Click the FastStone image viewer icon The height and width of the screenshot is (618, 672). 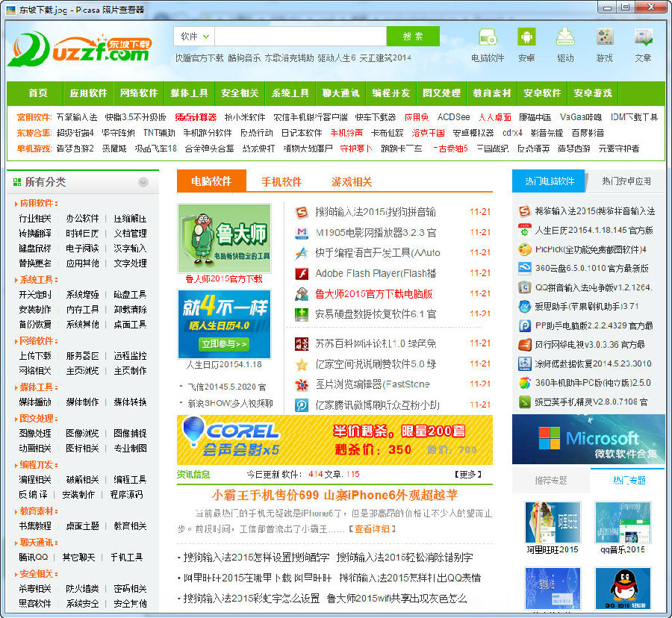point(302,384)
